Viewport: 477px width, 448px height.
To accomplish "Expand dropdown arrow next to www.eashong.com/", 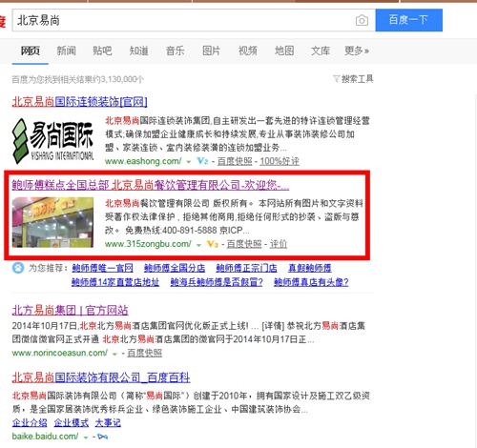I will coord(189,162).
